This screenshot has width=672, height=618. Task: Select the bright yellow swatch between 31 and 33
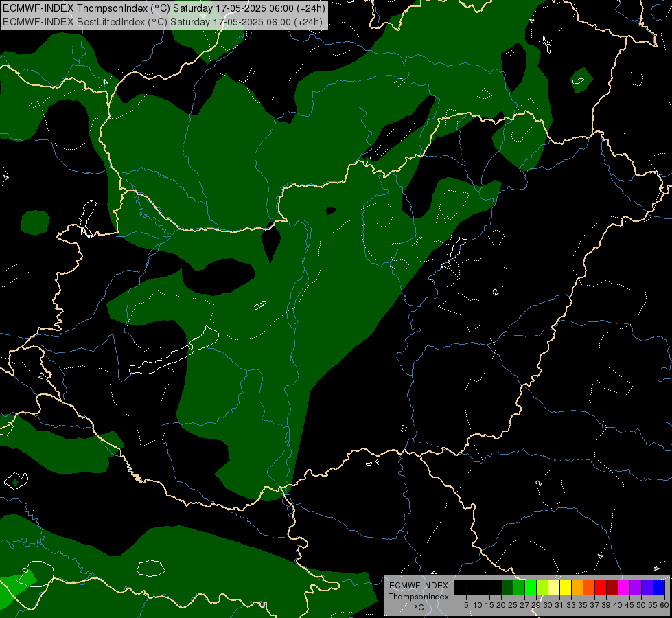coord(566,587)
